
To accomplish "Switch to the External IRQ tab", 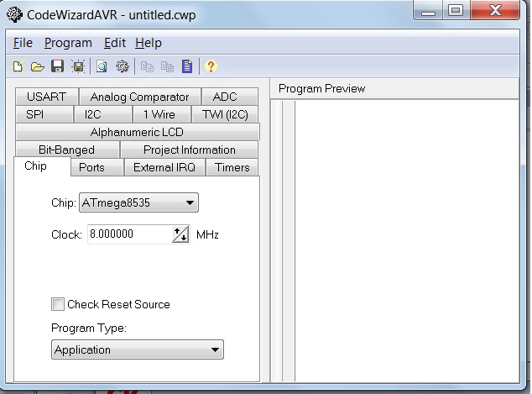I will [164, 167].
